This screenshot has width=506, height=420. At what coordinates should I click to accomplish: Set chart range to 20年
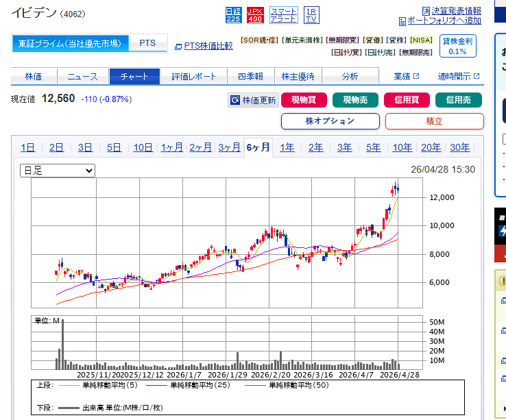(x=431, y=148)
